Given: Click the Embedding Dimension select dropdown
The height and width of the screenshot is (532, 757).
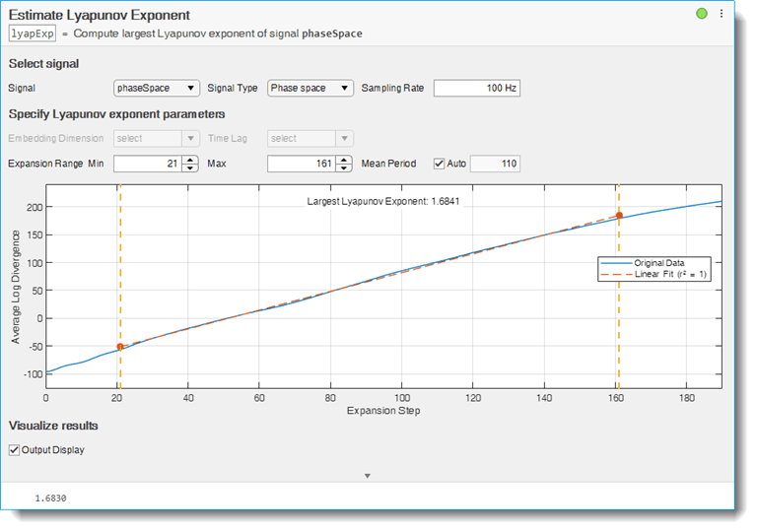Looking at the screenshot, I should pyautogui.click(x=157, y=139).
